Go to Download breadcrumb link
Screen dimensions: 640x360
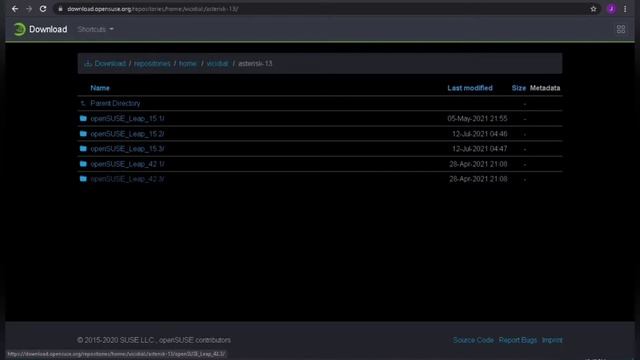[110, 64]
